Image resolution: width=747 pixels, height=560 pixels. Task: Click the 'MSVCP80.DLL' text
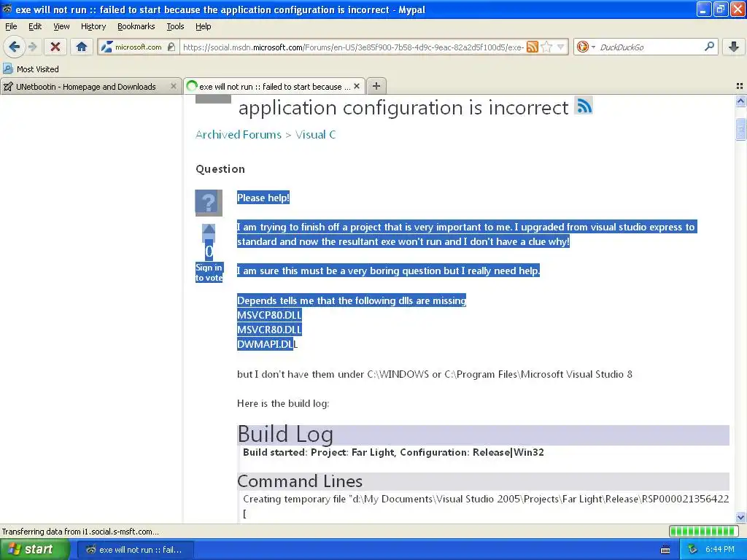pos(269,315)
